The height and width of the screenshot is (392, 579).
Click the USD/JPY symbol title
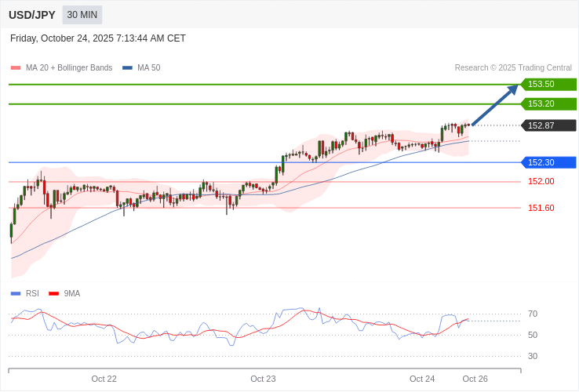(32, 15)
